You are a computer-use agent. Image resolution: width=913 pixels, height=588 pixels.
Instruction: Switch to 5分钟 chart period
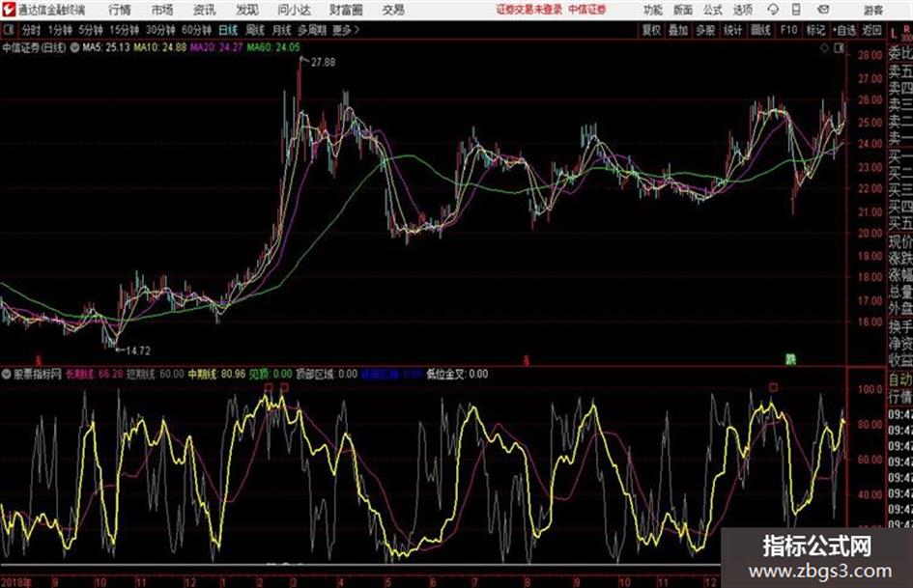point(91,30)
